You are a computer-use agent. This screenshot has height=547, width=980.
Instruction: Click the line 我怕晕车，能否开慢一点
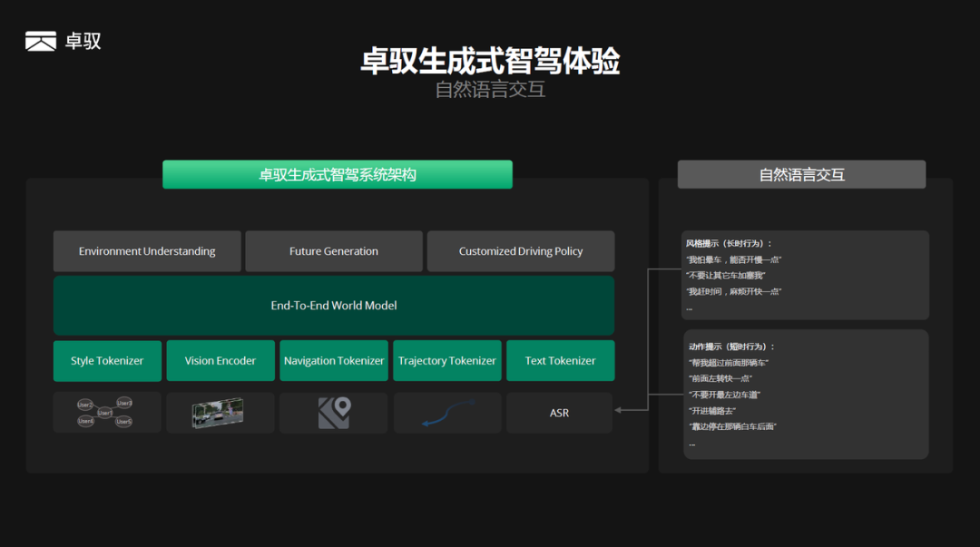point(734,259)
